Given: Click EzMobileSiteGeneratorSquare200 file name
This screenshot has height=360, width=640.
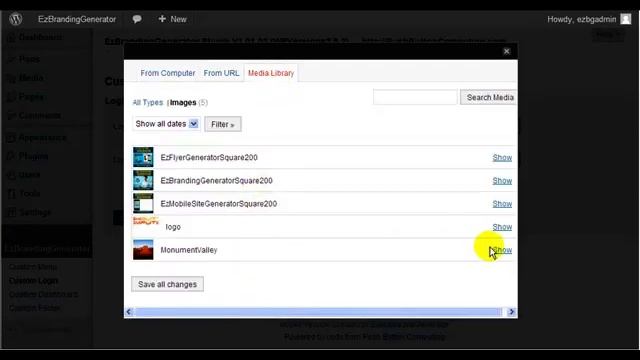Looking at the screenshot, I should (x=219, y=204).
